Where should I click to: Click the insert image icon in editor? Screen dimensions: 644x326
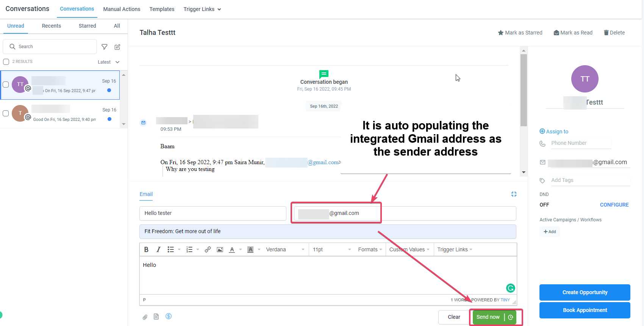click(x=220, y=249)
